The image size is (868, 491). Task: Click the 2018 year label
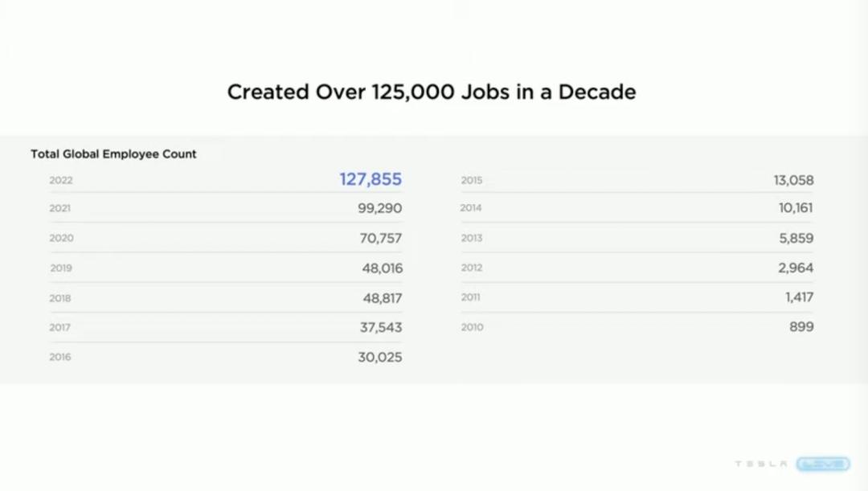click(x=60, y=298)
